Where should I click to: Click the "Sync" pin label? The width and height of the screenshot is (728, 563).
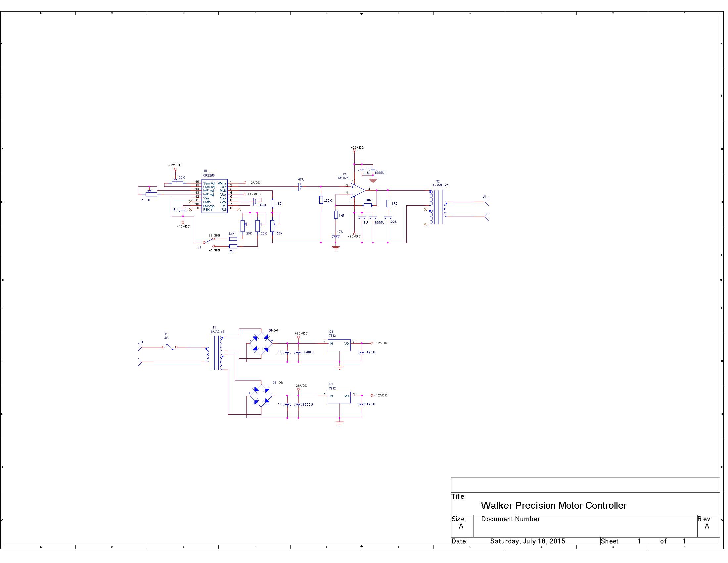click(207, 202)
